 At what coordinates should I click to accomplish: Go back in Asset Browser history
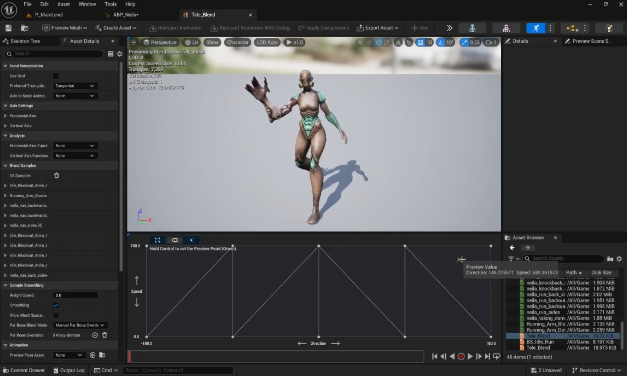tap(512, 248)
